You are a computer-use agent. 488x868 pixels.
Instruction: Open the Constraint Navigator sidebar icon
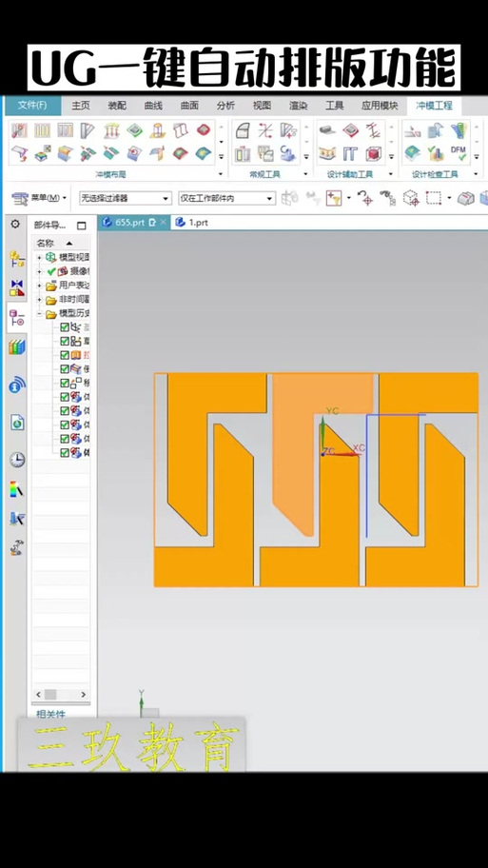(x=17, y=287)
